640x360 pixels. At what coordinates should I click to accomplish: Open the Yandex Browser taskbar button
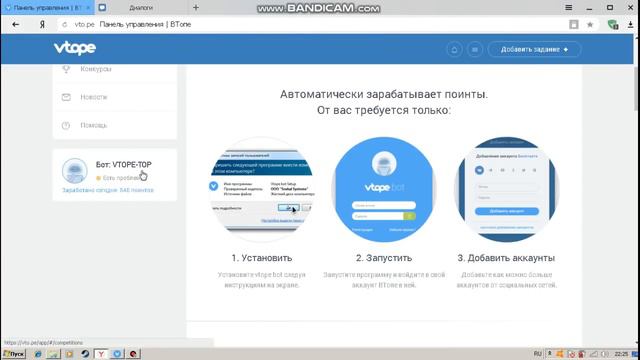pyautogui.click(x=101, y=354)
